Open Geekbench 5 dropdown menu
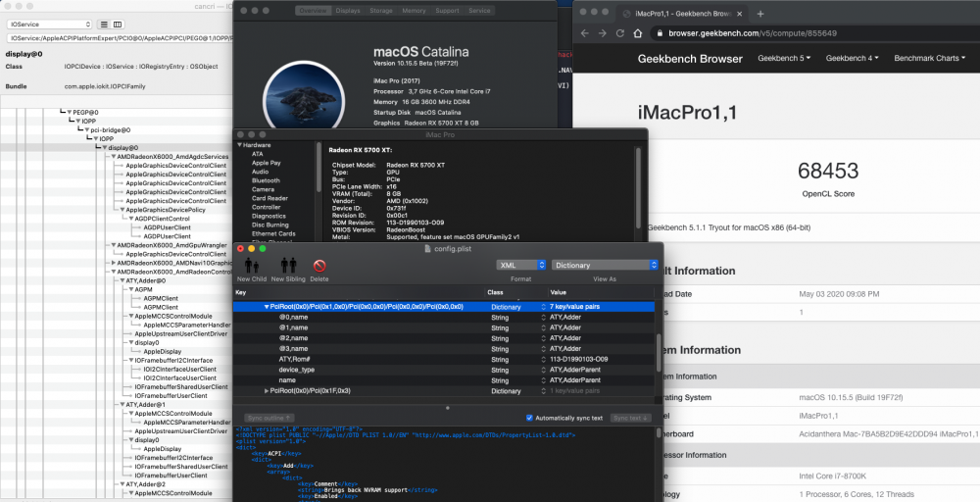The height and width of the screenshot is (502, 980). (784, 58)
